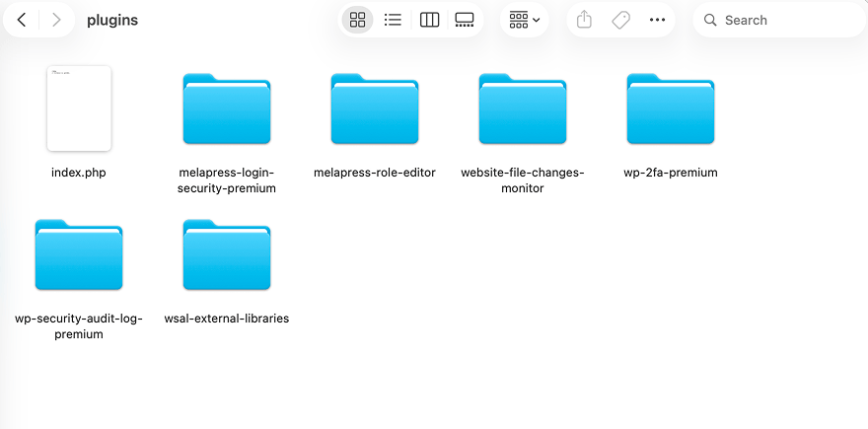Select the wsal-external-libraries folder icon
This screenshot has width=868, height=429.
point(227,254)
